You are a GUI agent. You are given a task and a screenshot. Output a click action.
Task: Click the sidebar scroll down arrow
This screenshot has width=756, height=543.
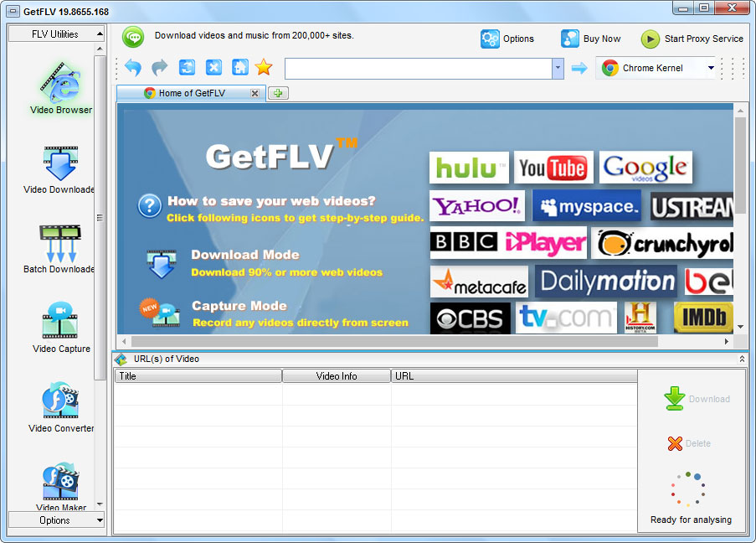(x=100, y=504)
